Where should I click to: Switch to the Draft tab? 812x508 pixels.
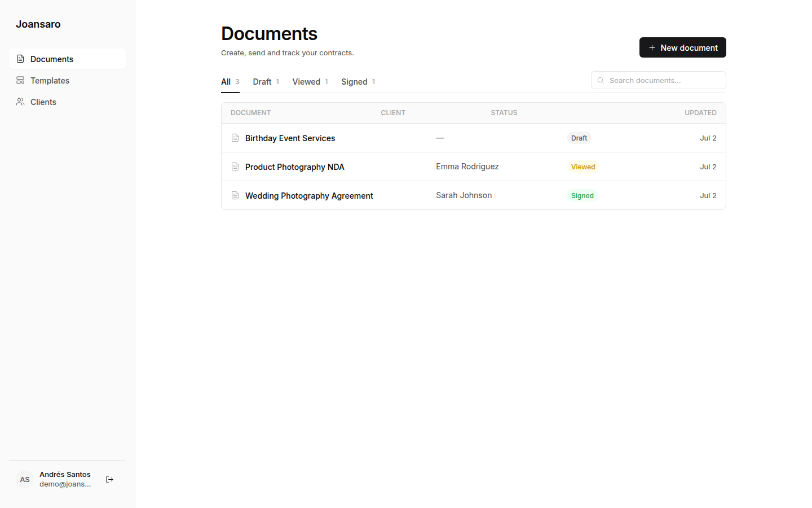click(266, 82)
